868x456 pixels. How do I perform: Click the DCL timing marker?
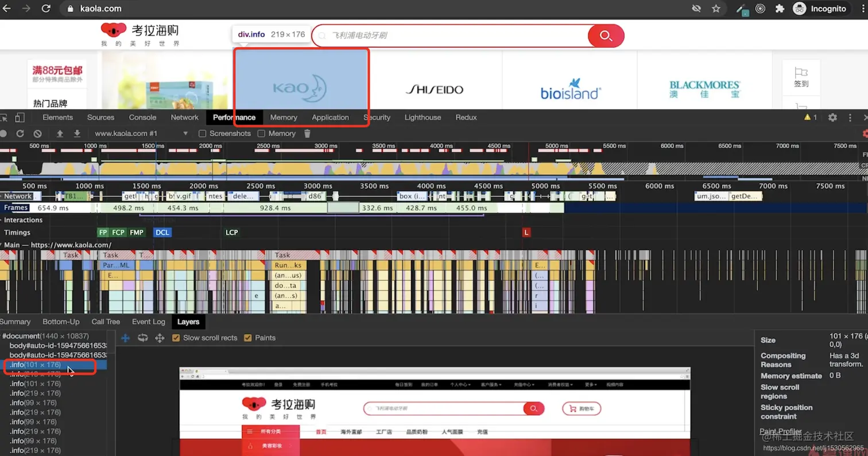[x=162, y=232]
